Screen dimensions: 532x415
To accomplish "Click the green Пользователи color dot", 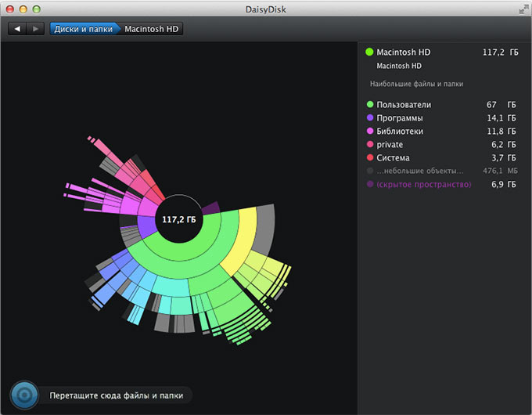I will coord(370,104).
